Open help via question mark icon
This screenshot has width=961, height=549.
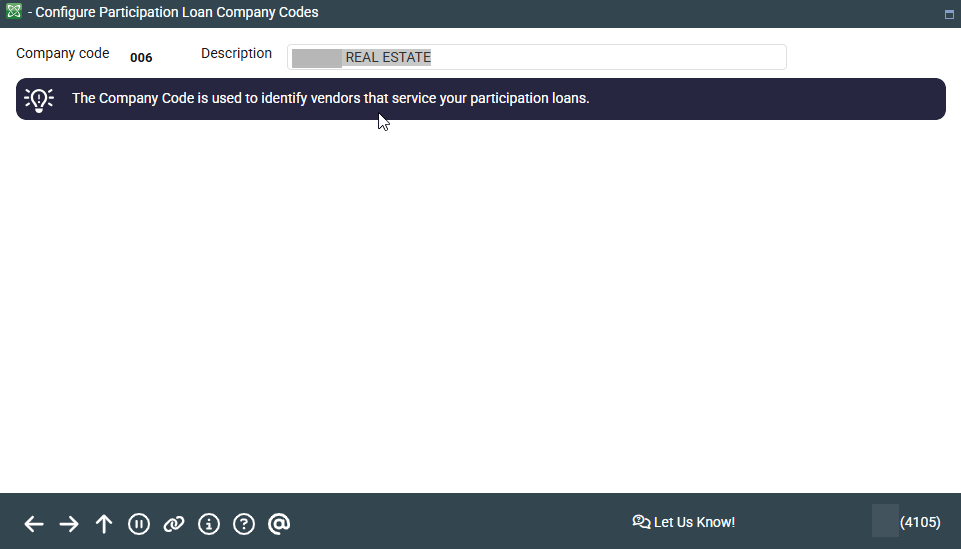click(x=244, y=524)
